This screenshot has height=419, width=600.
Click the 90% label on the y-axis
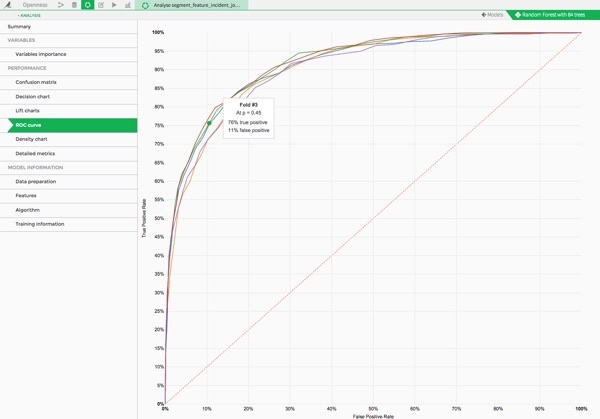point(159,70)
